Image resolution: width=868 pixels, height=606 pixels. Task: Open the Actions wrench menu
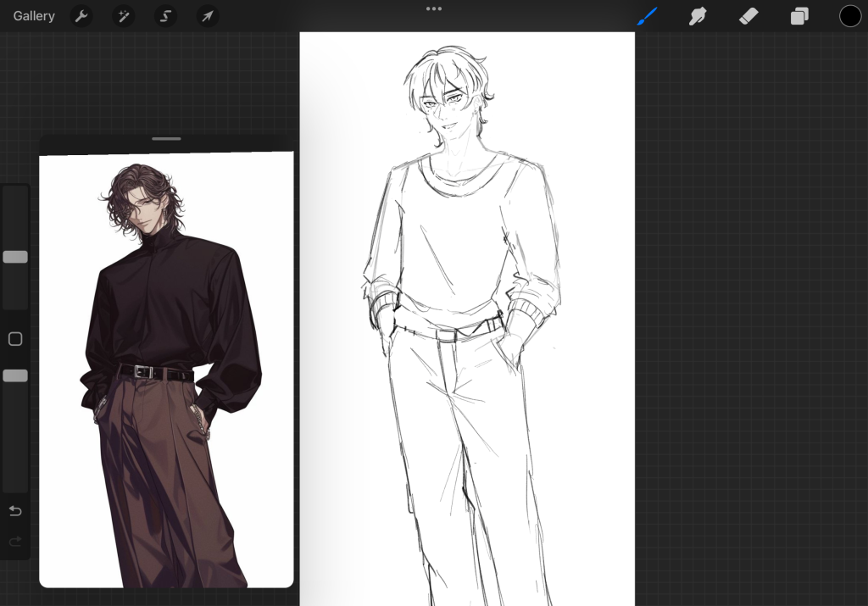coord(81,16)
